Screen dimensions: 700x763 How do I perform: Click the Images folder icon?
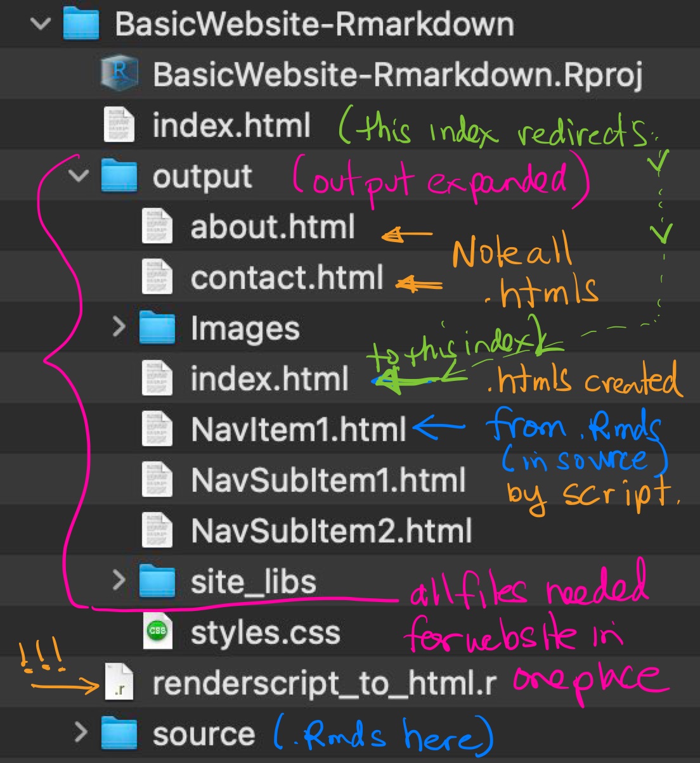[157, 328]
